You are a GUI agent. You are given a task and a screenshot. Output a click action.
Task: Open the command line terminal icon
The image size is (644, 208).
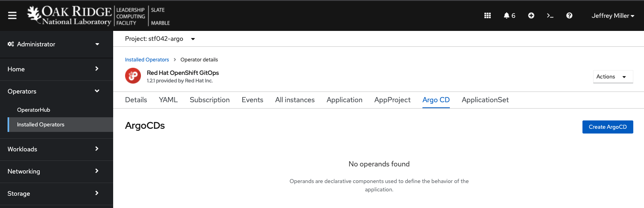tap(550, 15)
